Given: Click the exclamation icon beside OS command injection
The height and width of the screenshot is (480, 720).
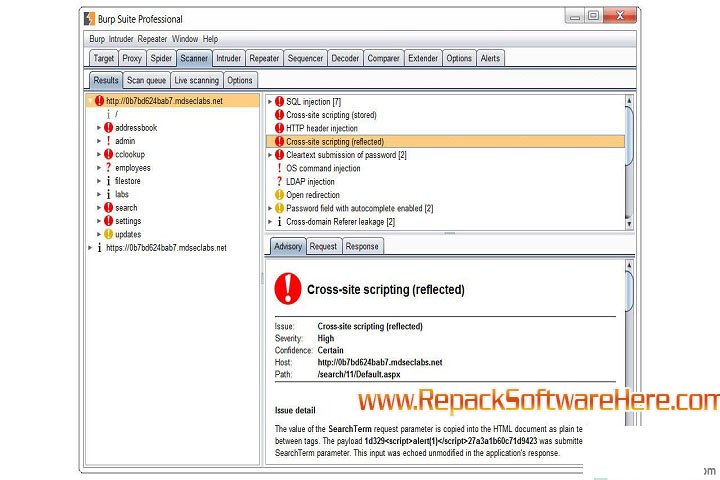Looking at the screenshot, I should pyautogui.click(x=279, y=168).
